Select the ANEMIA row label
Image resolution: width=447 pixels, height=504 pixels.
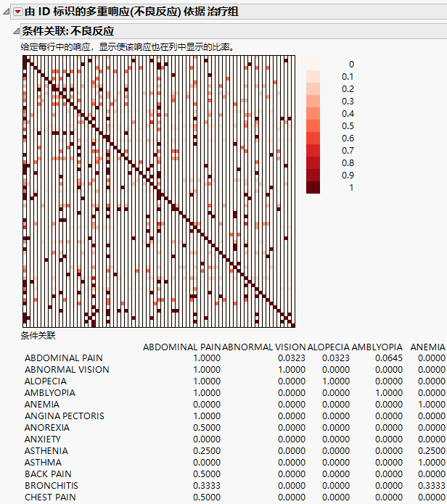pos(42,405)
